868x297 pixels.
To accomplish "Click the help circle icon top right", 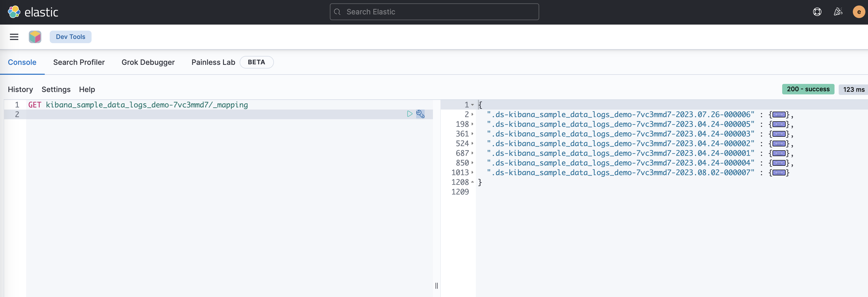I will 817,12.
